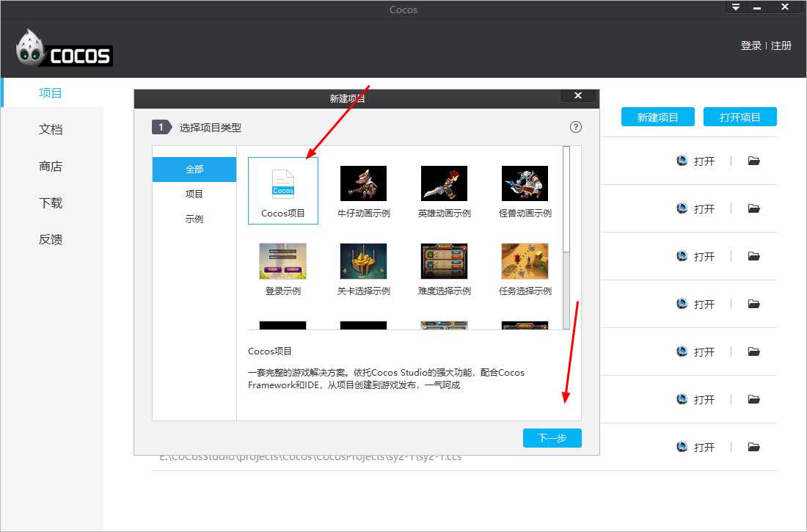This screenshot has height=532, width=807.
Task: Click the Cocos logo
Action: tap(65, 48)
